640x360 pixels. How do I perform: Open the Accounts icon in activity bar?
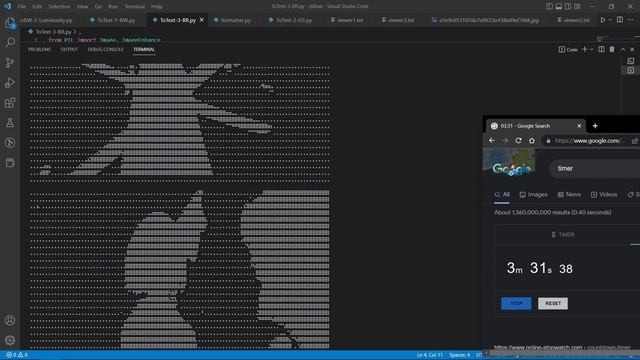[10, 320]
